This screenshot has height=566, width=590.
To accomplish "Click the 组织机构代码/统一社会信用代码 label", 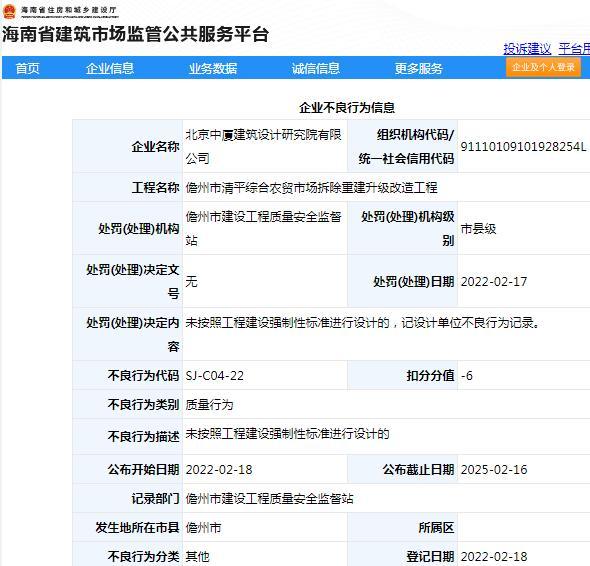I will 406,146.
